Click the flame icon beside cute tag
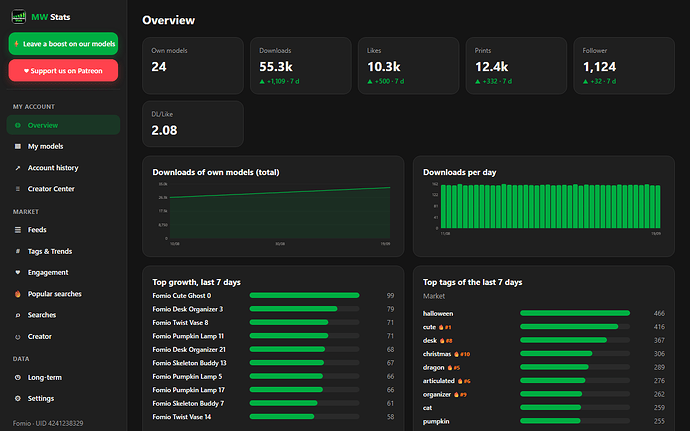This screenshot has height=431, width=690. coord(441,327)
